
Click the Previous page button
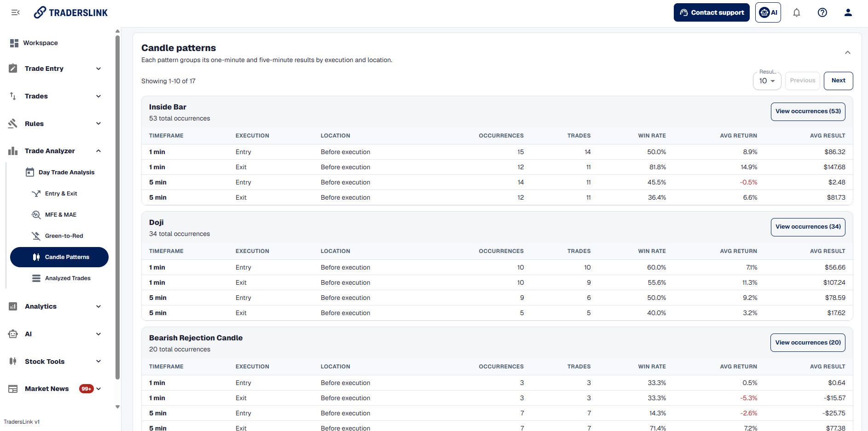[802, 80]
